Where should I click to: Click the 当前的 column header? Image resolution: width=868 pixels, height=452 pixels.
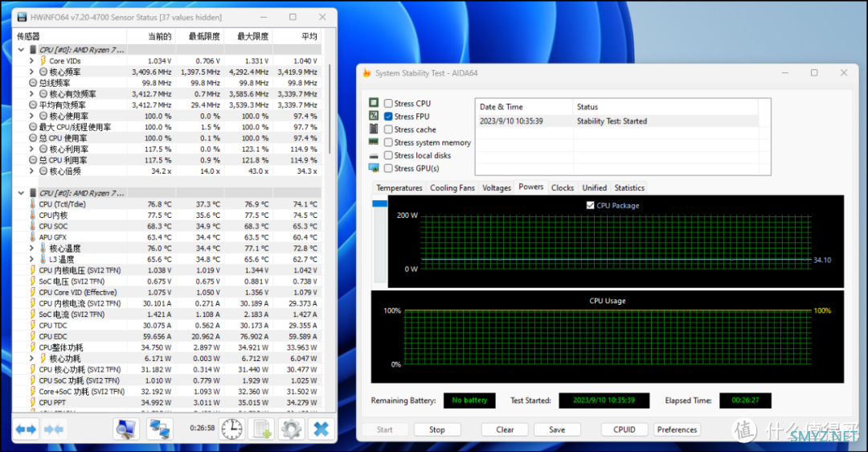click(150, 36)
